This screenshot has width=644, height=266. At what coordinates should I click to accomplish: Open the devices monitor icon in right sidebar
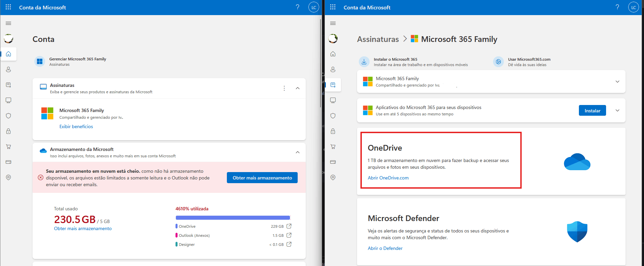pos(333,100)
